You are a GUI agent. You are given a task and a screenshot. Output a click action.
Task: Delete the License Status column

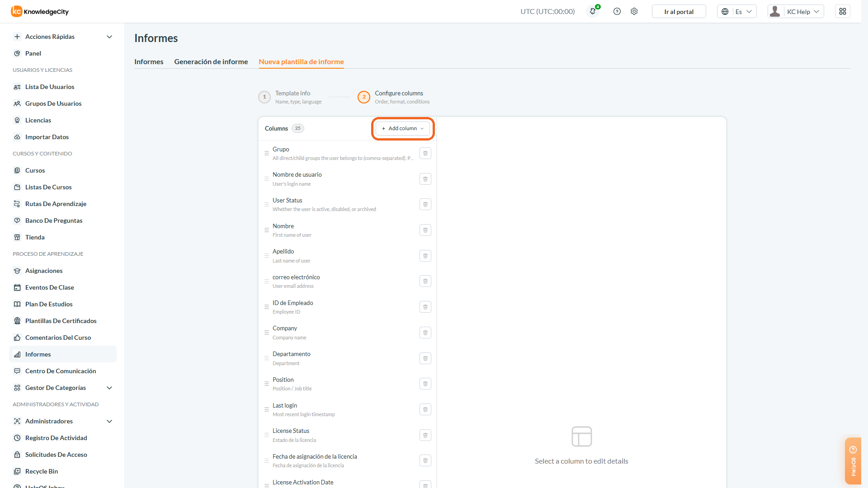coord(425,435)
